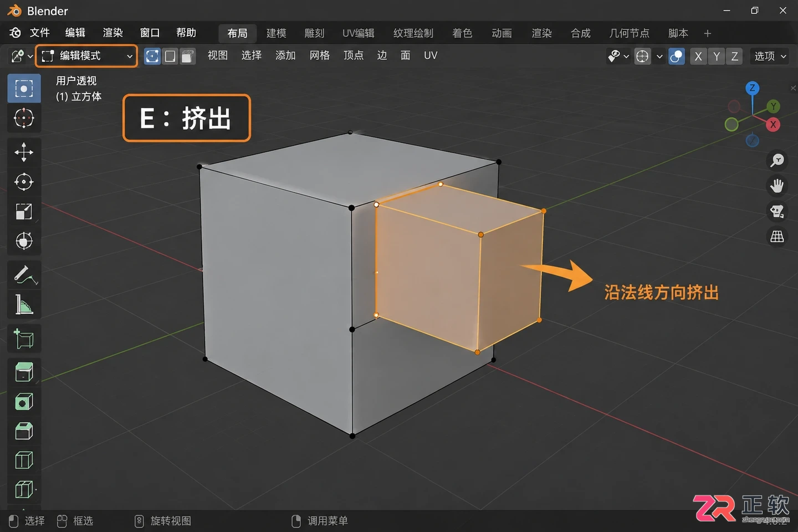The image size is (798, 532).
Task: Switch perspective/orthographic grid icon
Action: (777, 237)
